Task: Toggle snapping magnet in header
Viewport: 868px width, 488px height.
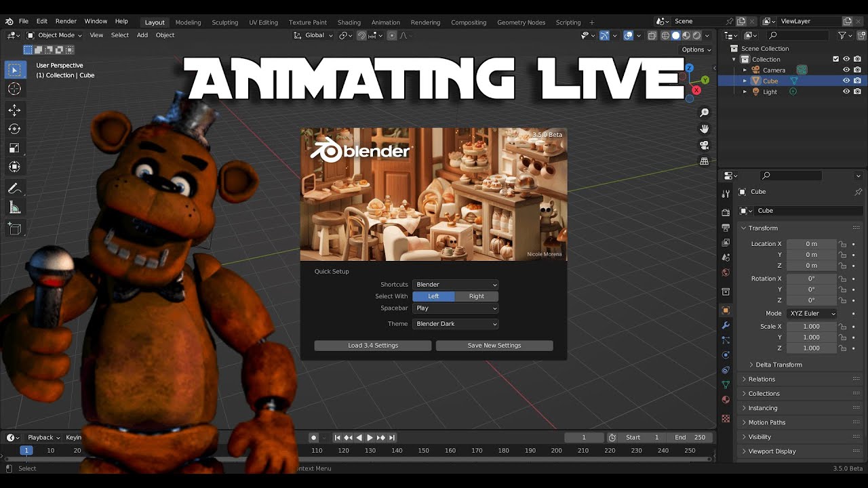Action: [362, 35]
